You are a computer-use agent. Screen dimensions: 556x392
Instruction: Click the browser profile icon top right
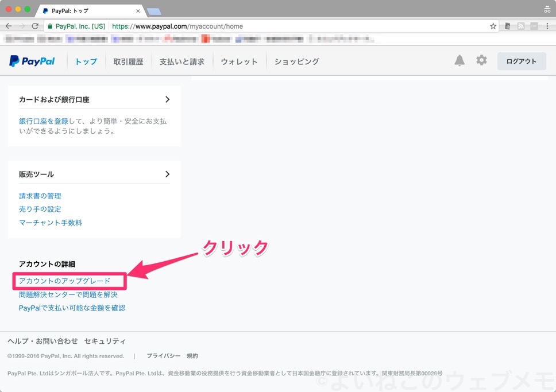point(547,9)
